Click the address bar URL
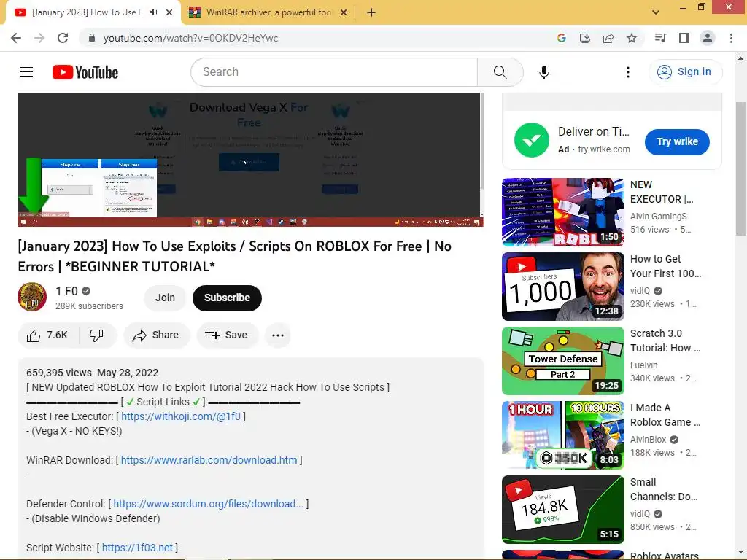The height and width of the screenshot is (560, 747). pos(190,38)
